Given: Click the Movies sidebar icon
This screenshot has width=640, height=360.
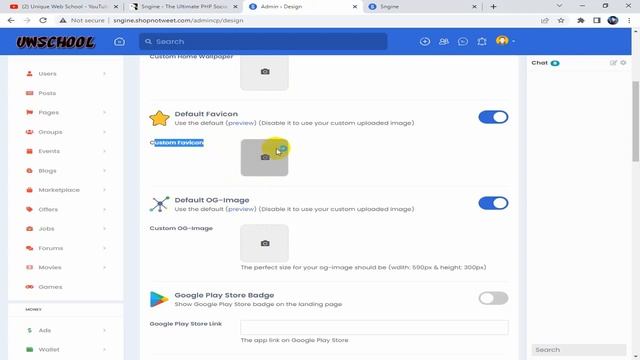Looking at the screenshot, I should [29, 267].
